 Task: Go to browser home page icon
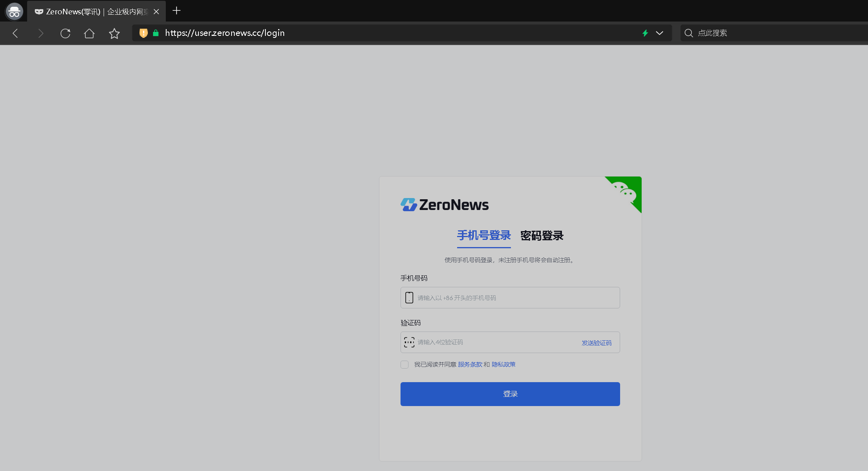89,33
